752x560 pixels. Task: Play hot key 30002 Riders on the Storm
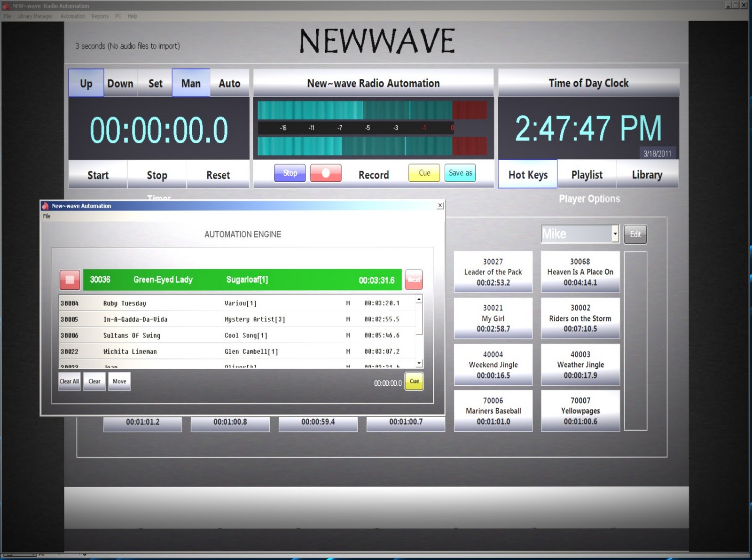pyautogui.click(x=580, y=318)
